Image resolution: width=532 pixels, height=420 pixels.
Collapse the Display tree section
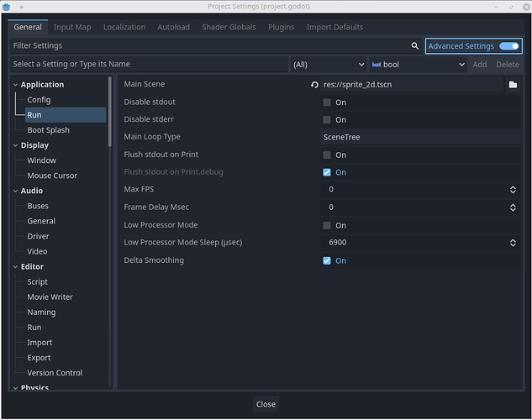[15, 145]
